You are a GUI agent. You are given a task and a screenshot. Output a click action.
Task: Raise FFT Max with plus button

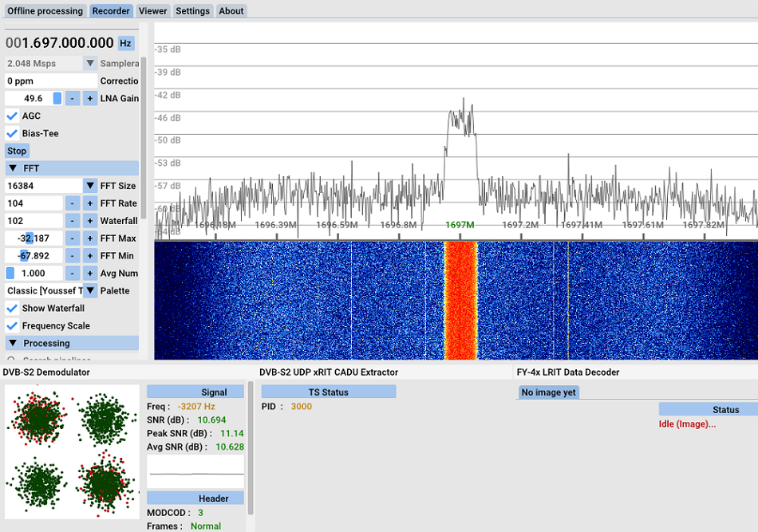[90, 238]
